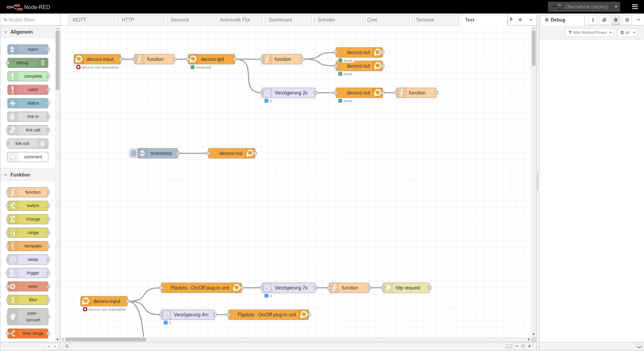Select the deconz-get node on canvas
This screenshot has height=351, width=644.
tap(212, 59)
